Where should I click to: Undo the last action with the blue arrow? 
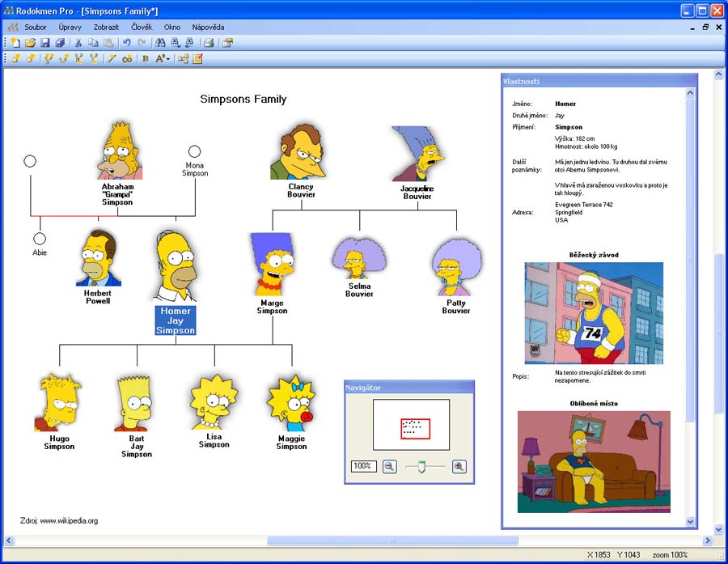coord(127,43)
